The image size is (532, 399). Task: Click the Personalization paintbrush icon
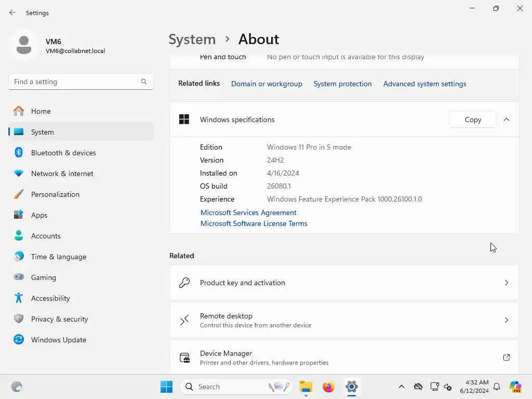(x=19, y=194)
